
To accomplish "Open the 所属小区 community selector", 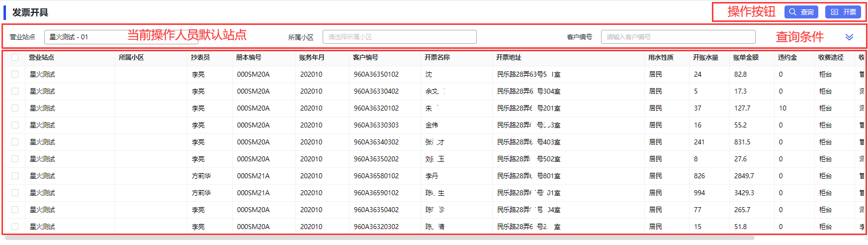I will 400,37.
